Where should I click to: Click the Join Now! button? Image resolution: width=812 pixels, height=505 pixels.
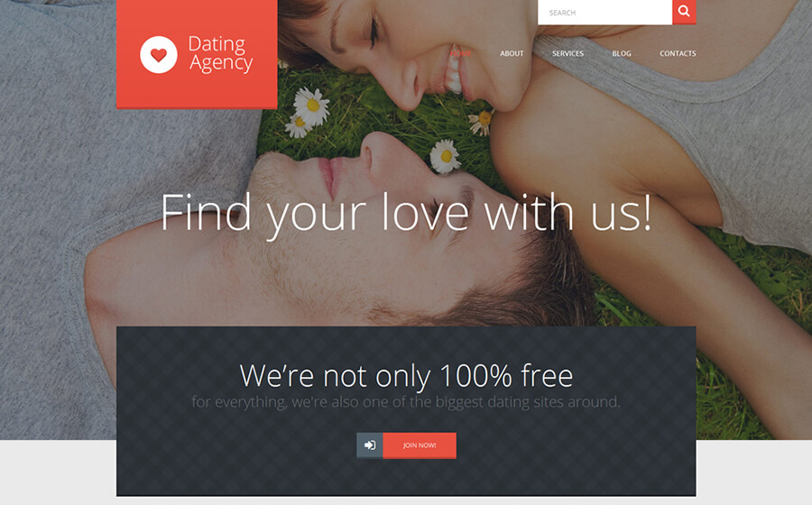point(420,445)
